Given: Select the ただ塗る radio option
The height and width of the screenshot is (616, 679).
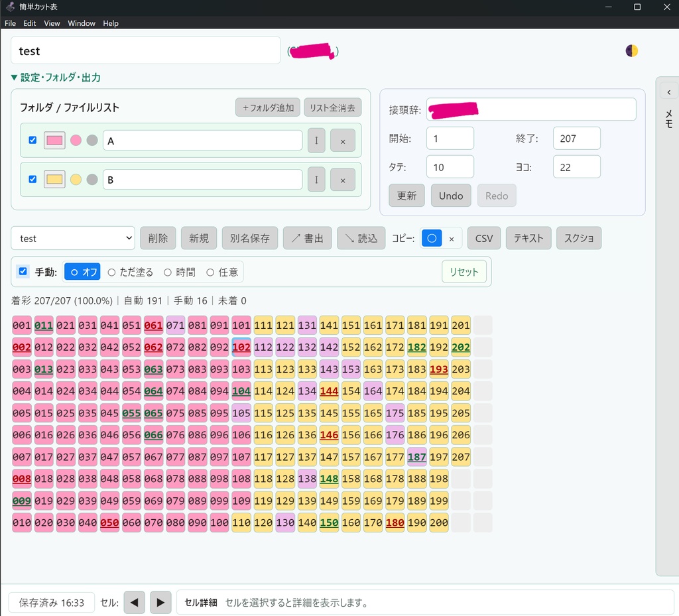Looking at the screenshot, I should (x=131, y=272).
